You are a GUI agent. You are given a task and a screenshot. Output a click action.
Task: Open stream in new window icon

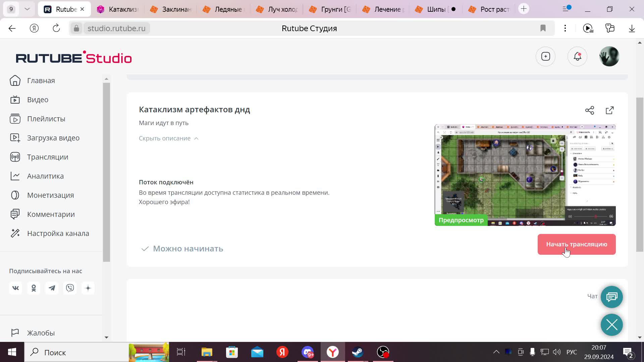click(x=609, y=110)
